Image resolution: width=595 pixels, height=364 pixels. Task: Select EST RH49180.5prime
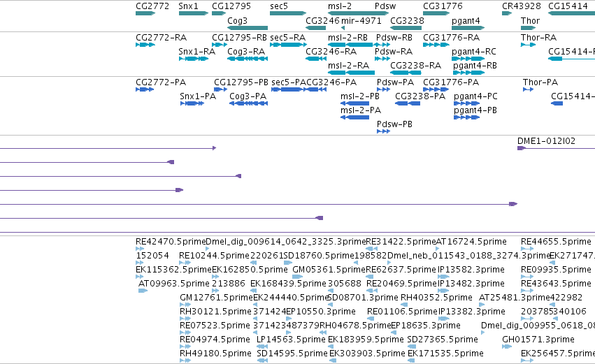[x=215, y=354]
